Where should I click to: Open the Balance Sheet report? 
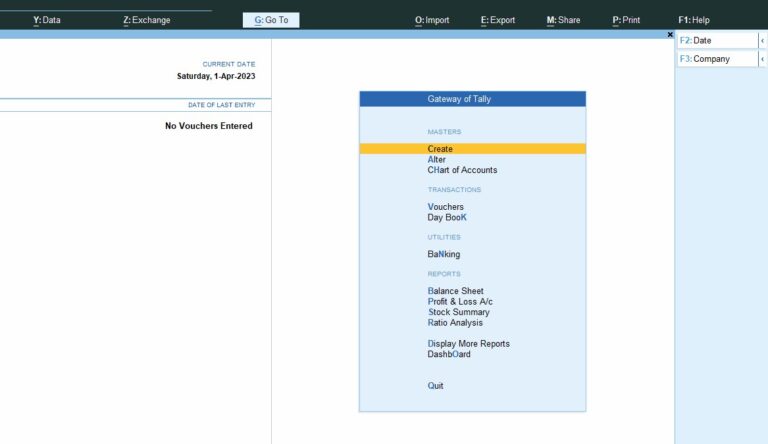click(x=455, y=292)
